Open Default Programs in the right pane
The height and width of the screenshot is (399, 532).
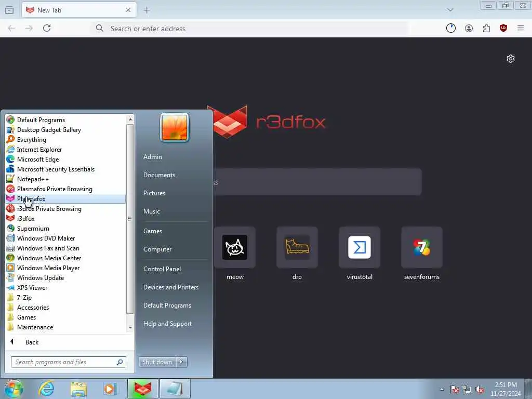point(167,305)
